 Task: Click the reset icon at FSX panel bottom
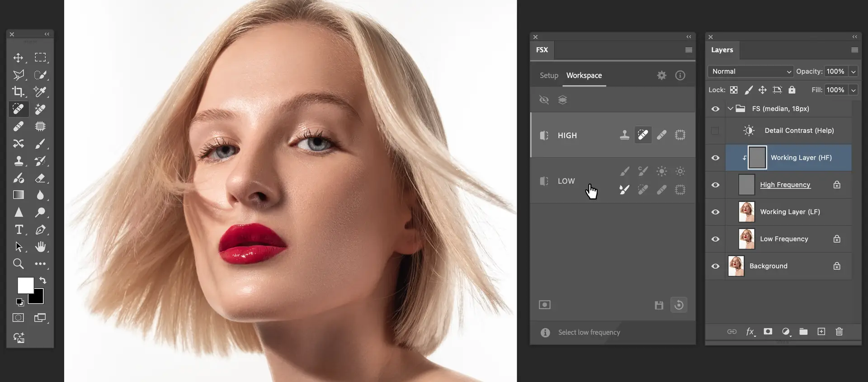[679, 305]
